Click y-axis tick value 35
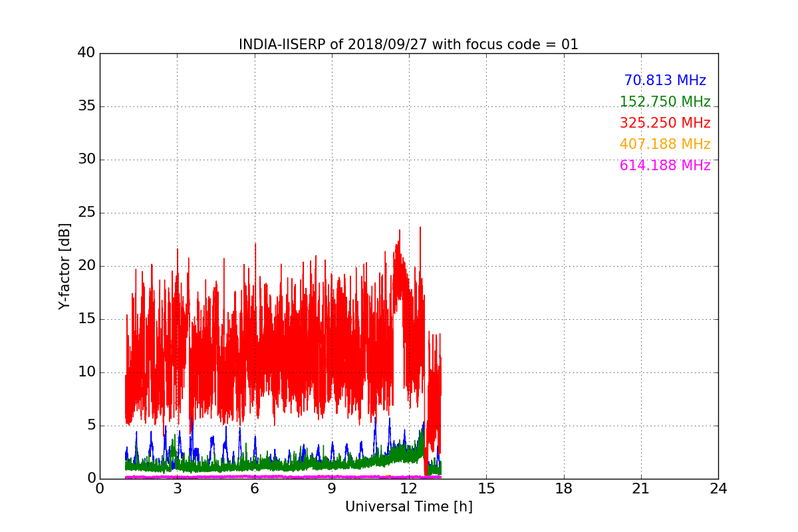This screenshot has height=532, width=798. (86, 106)
